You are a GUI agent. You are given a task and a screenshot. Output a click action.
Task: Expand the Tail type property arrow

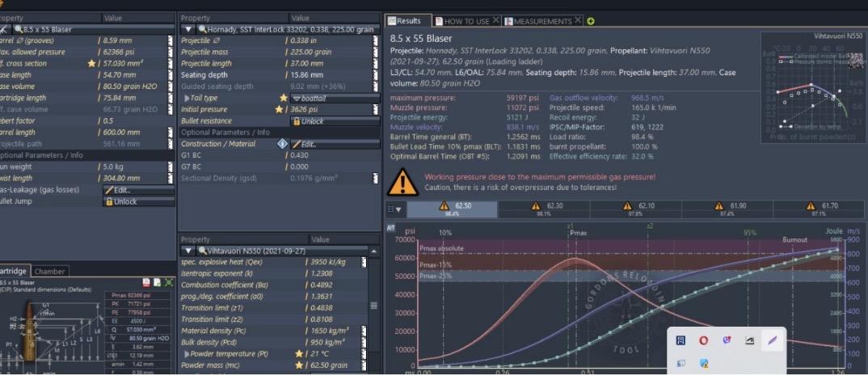coord(187,98)
